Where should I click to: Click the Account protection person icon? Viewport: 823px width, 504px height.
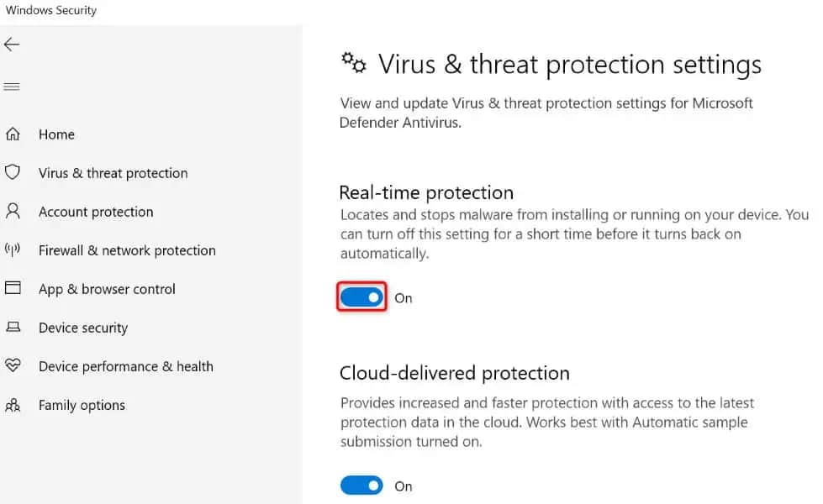tap(13, 212)
